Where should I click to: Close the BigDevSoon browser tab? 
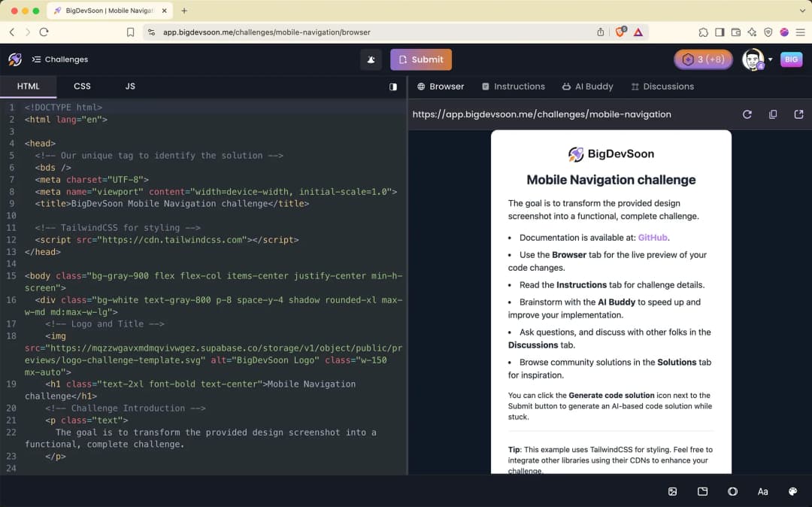(x=164, y=11)
